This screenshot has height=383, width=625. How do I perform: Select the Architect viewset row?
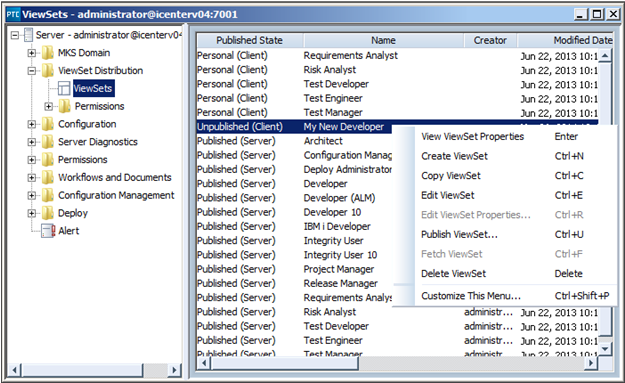pos(294,141)
